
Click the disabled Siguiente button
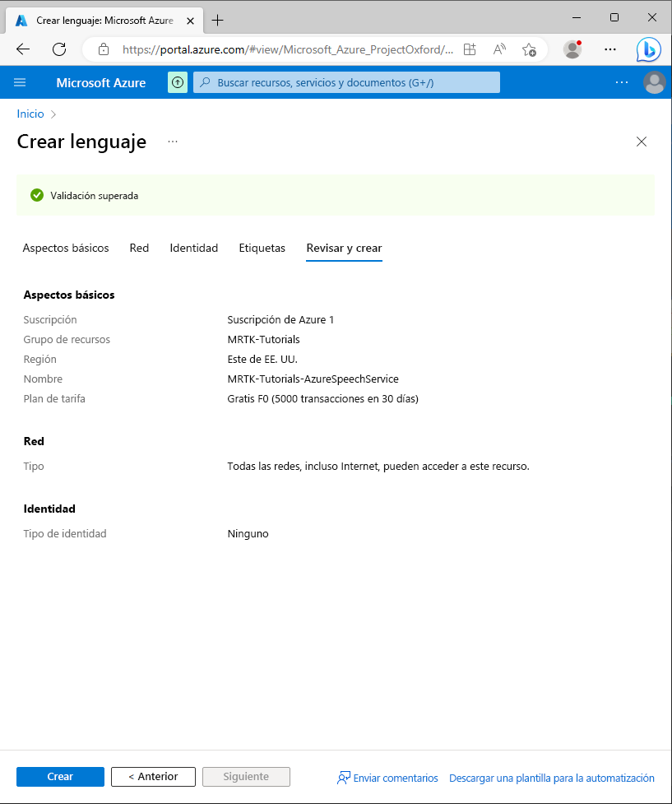point(246,776)
